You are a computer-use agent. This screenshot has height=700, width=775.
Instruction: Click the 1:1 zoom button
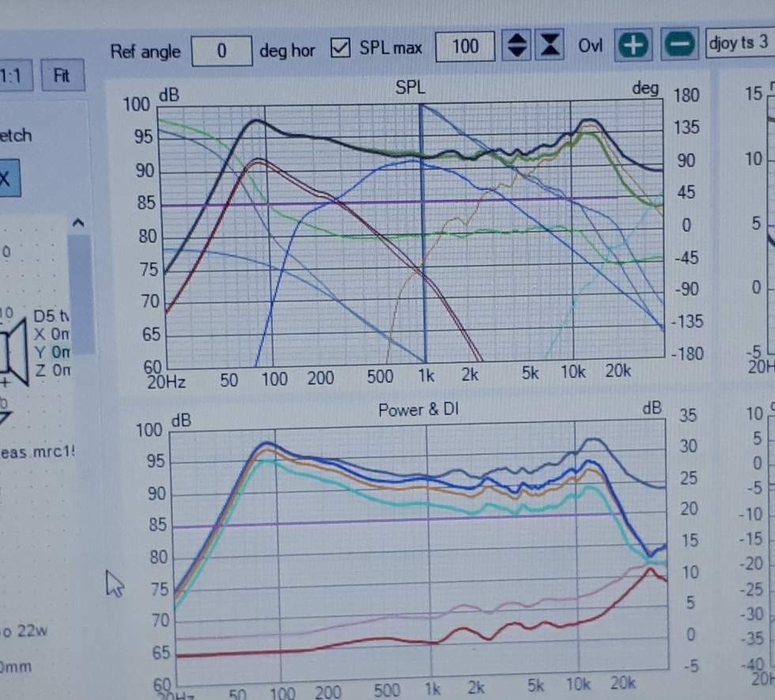click(x=14, y=76)
